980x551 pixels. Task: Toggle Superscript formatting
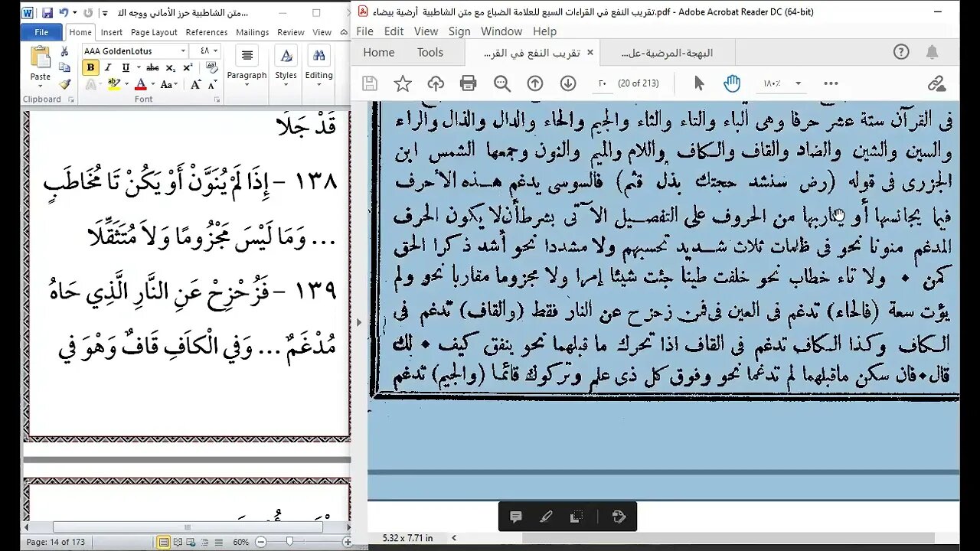[x=188, y=67]
